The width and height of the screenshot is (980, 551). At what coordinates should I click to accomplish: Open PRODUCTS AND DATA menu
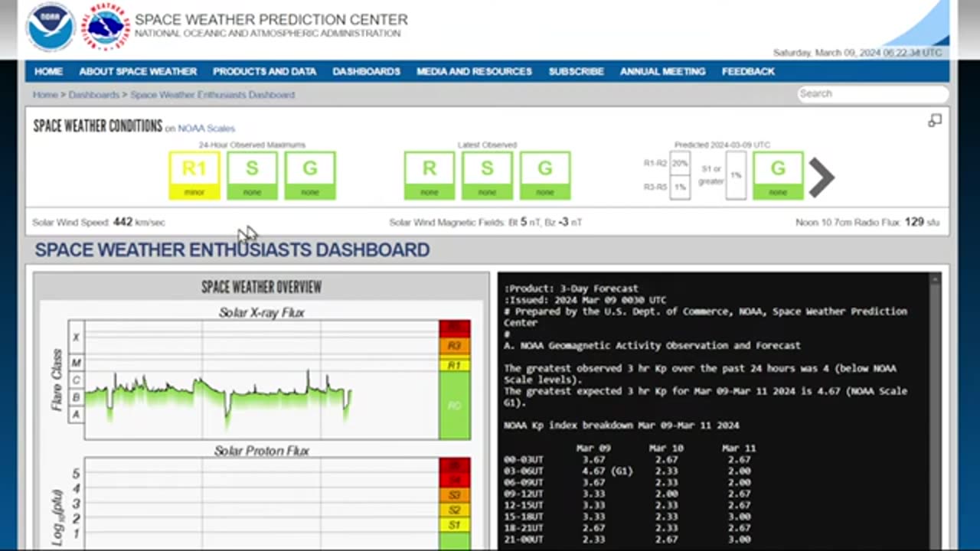(264, 71)
